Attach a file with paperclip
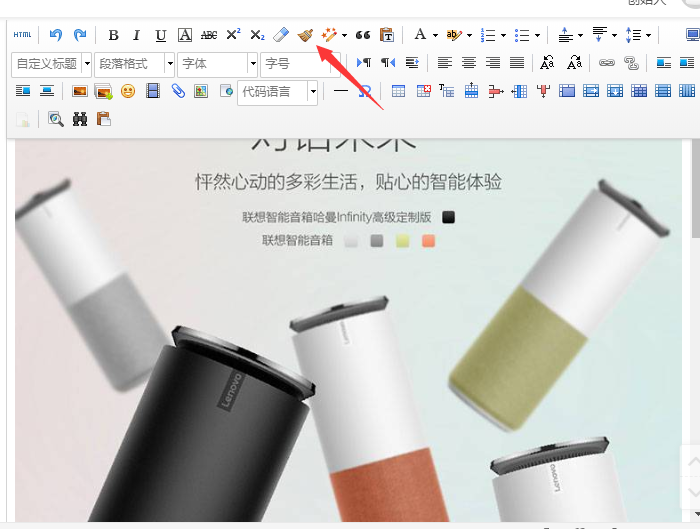The width and height of the screenshot is (700, 529). coord(178,92)
